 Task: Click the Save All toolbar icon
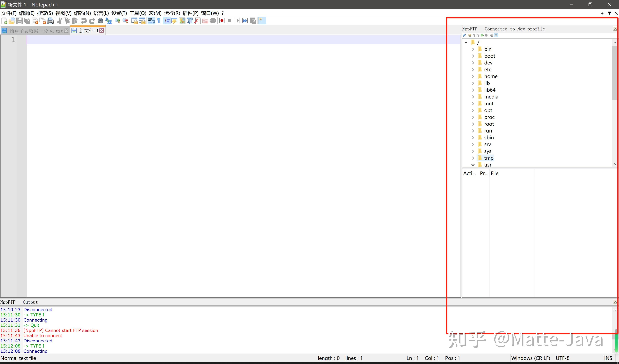coord(27,21)
